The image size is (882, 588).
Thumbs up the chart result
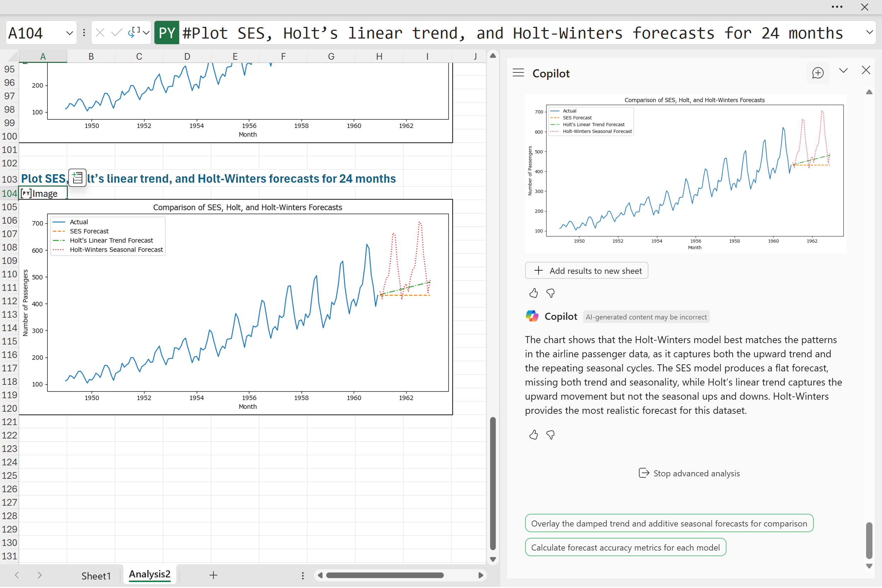(533, 293)
